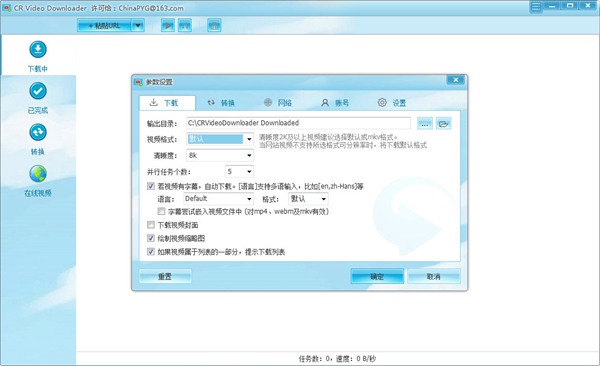
Task: Click the 粘贴URL paste button
Action: pos(104,26)
